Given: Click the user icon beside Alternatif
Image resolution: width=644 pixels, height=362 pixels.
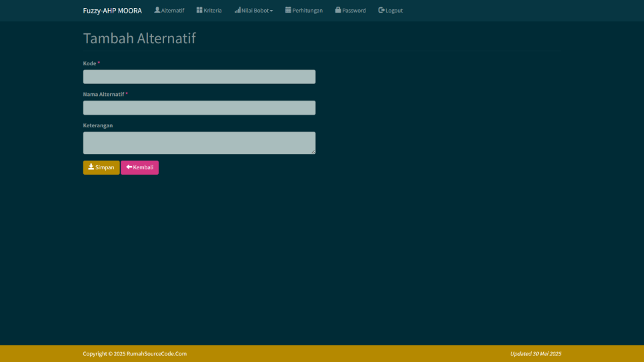Looking at the screenshot, I should (157, 10).
